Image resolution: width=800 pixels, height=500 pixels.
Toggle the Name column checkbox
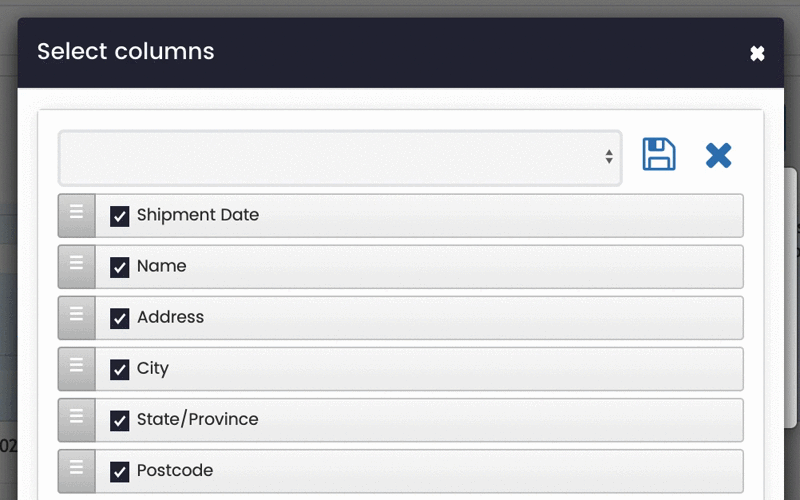click(x=120, y=267)
